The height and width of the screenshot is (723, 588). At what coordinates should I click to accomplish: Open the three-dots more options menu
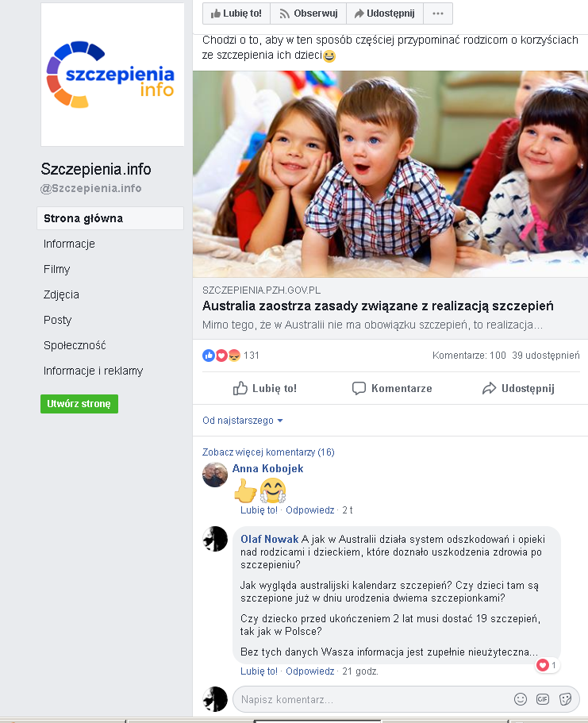(438, 13)
